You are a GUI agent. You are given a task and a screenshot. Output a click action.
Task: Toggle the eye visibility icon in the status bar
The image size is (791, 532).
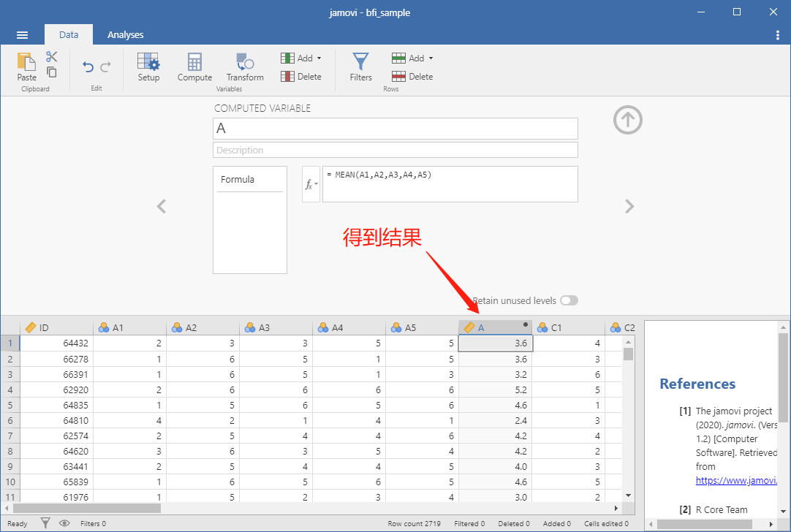(64, 523)
